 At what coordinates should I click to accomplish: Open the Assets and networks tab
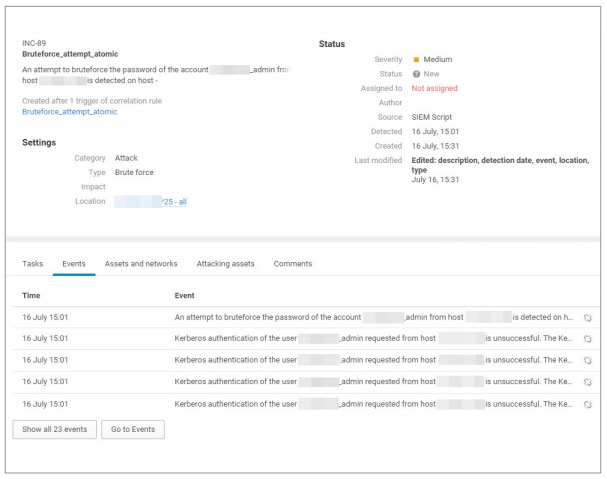141,264
